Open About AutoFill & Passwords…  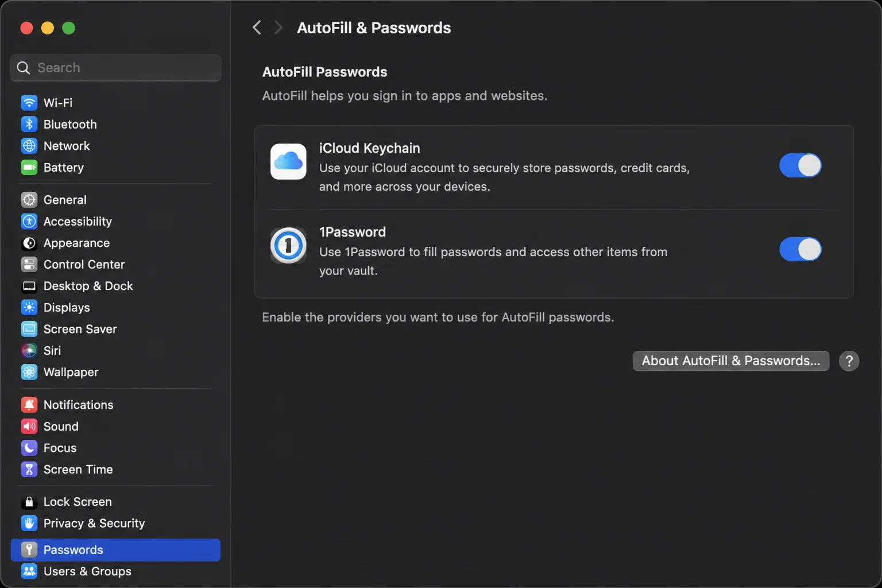point(731,361)
